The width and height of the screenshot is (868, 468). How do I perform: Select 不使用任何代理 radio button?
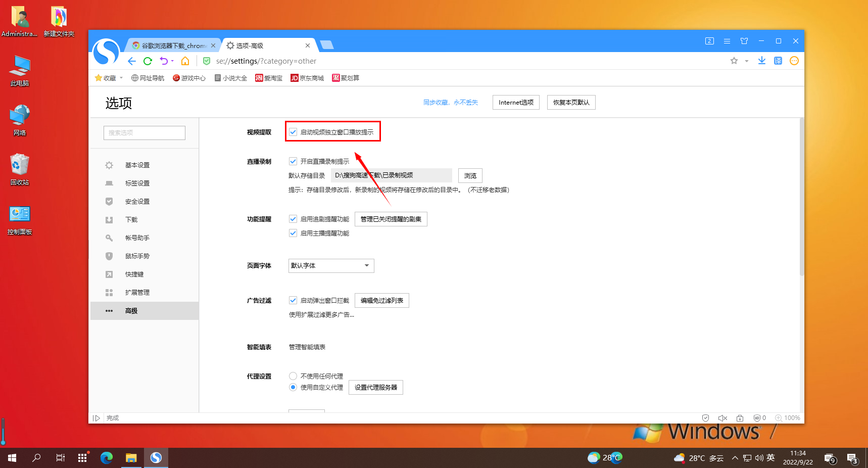click(293, 376)
